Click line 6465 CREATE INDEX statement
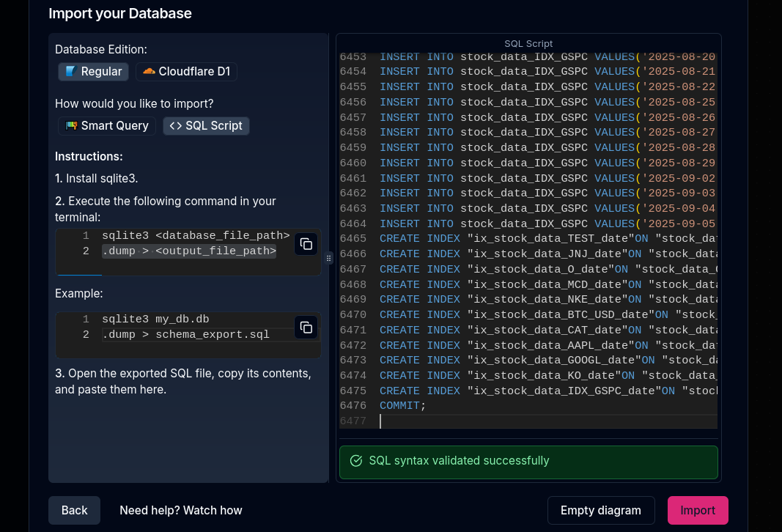The image size is (782, 532). (x=513, y=239)
